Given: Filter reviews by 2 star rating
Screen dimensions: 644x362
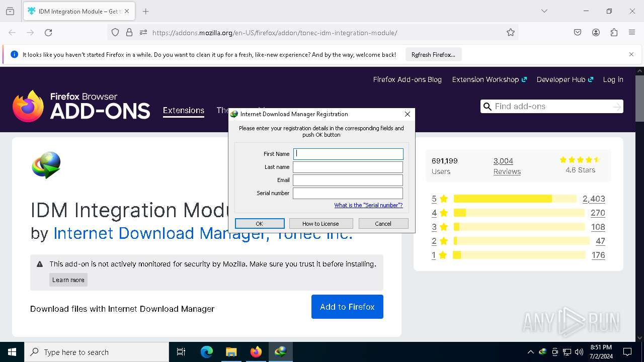Looking at the screenshot, I should 439,241.
